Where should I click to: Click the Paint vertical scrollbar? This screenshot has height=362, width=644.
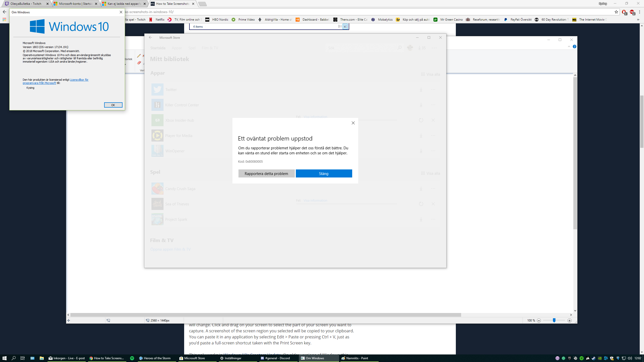click(575, 153)
